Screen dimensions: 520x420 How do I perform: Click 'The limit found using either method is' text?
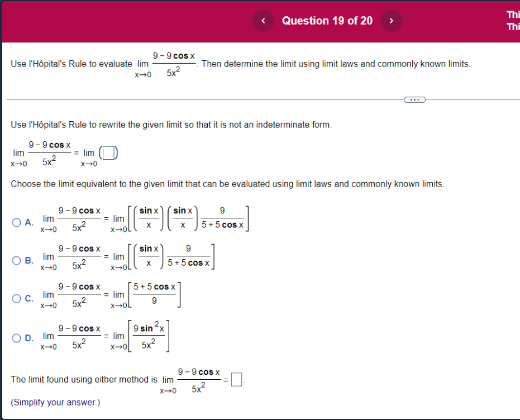pyautogui.click(x=84, y=380)
